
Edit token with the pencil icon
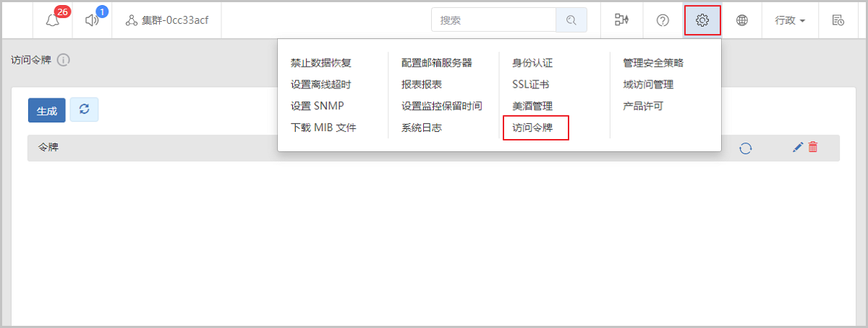pos(798,148)
